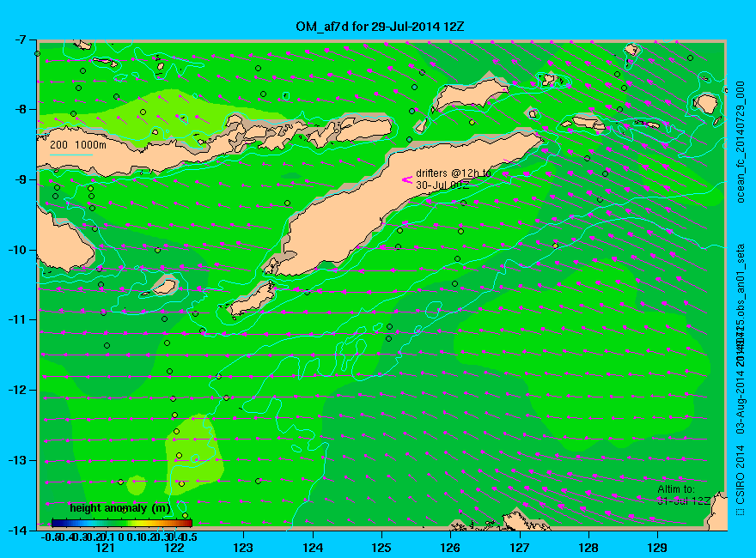Click the latitude label '-8'

coord(19,109)
